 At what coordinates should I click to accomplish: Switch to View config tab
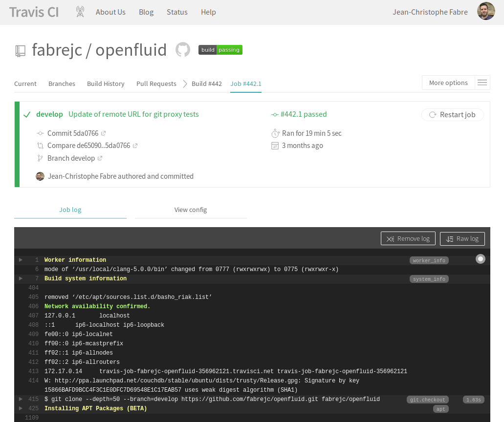[191, 210]
